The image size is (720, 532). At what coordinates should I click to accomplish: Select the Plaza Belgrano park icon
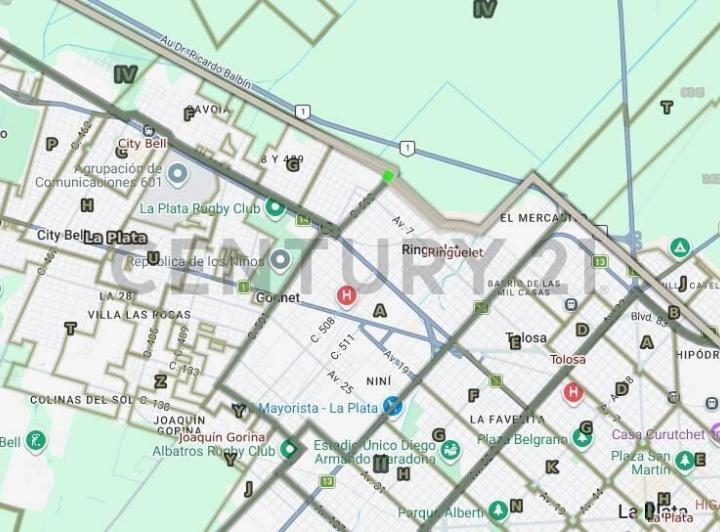coord(582,438)
